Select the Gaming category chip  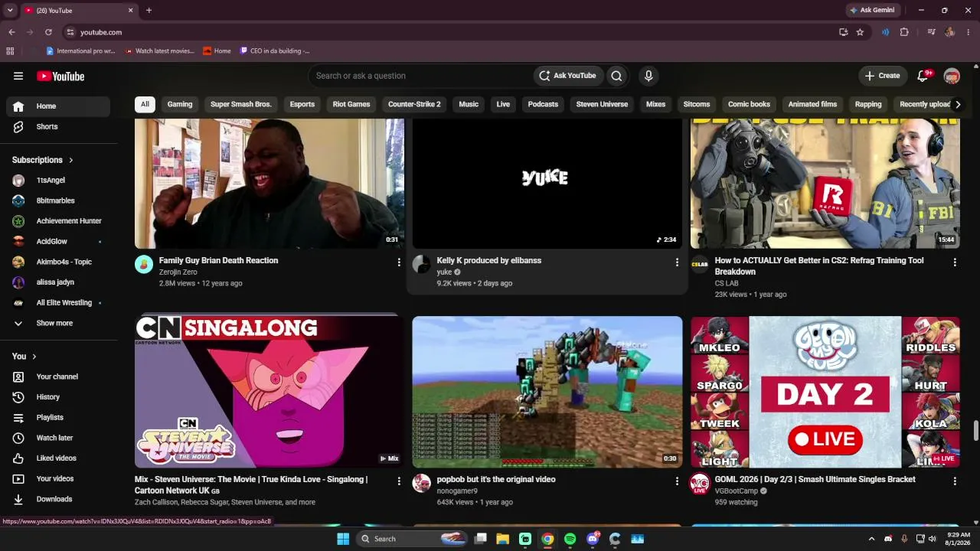pos(180,104)
